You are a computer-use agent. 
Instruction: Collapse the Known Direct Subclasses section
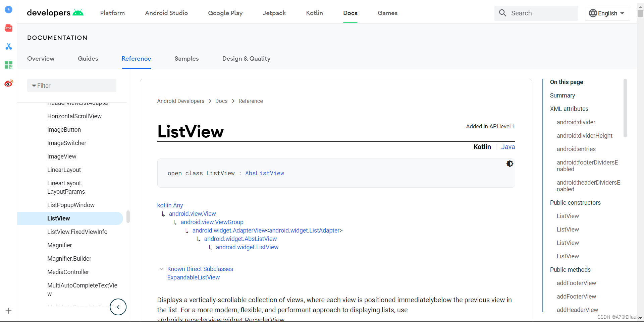(161, 269)
